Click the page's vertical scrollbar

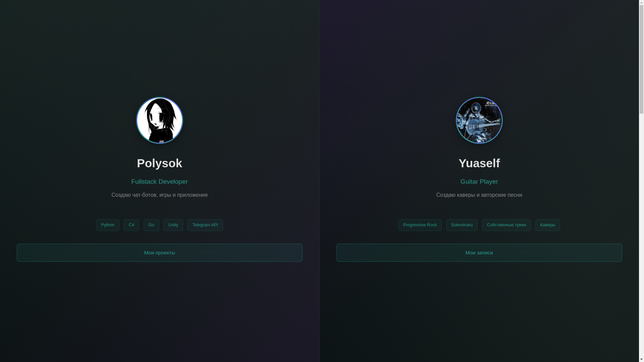641,181
